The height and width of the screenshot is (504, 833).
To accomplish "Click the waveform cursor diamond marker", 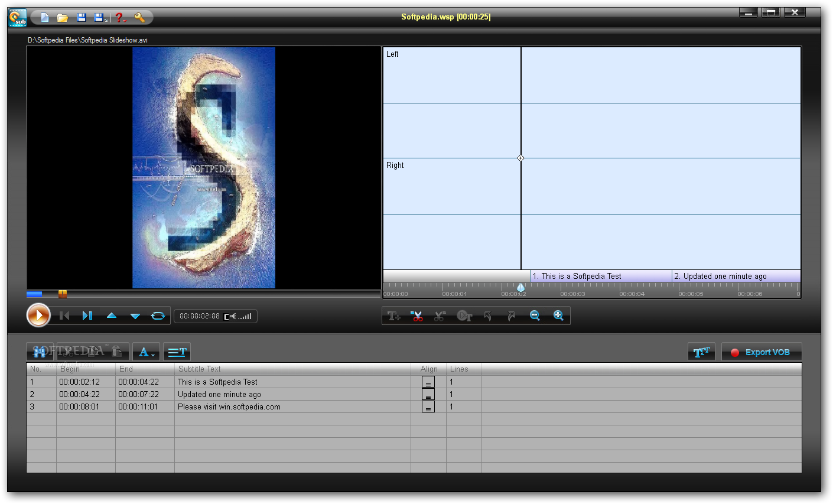I will [520, 158].
